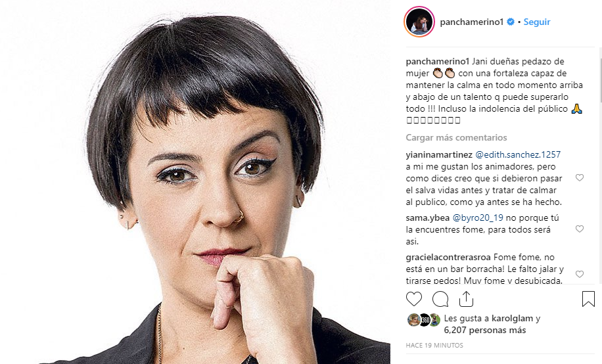Open the liker avatars next to Les gusta
The image size is (602, 364).
point(424,320)
